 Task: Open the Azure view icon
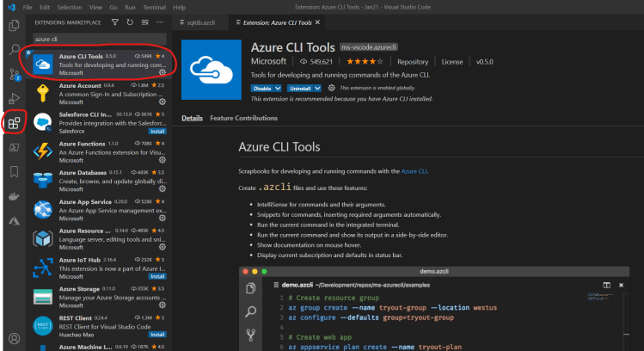(x=14, y=221)
